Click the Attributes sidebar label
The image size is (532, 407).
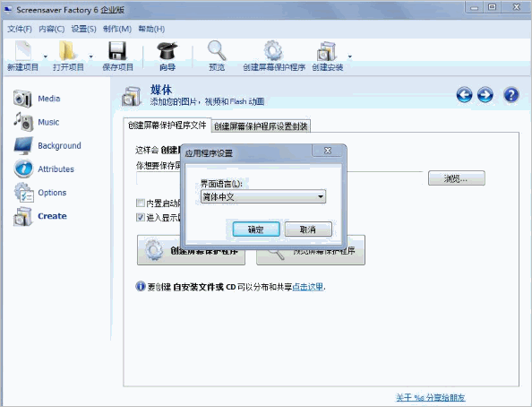(x=56, y=169)
